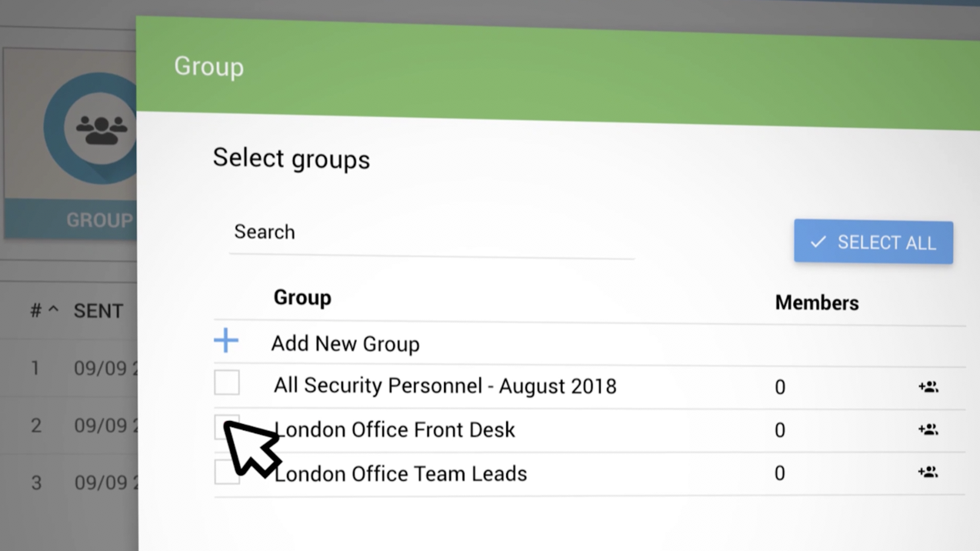Viewport: 980px width, 551px height.
Task: Sort by the Members column header
Action: 816,303
